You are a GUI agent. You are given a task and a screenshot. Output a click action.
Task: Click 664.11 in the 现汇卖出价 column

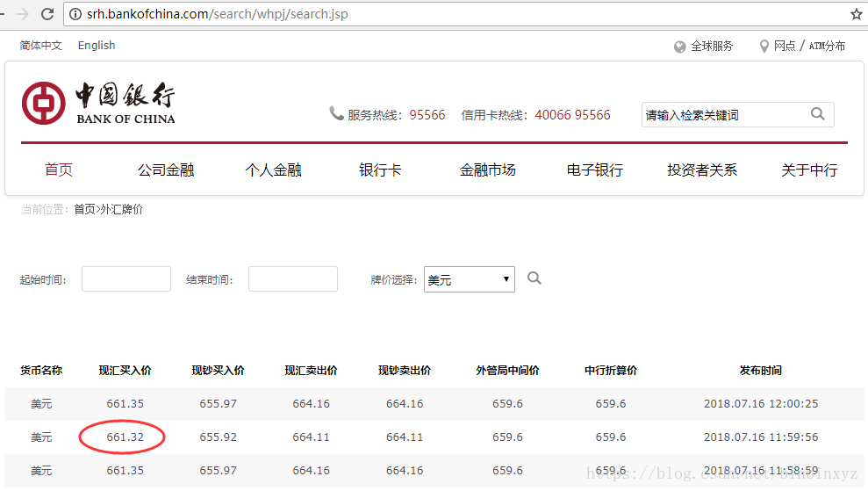[x=311, y=437]
